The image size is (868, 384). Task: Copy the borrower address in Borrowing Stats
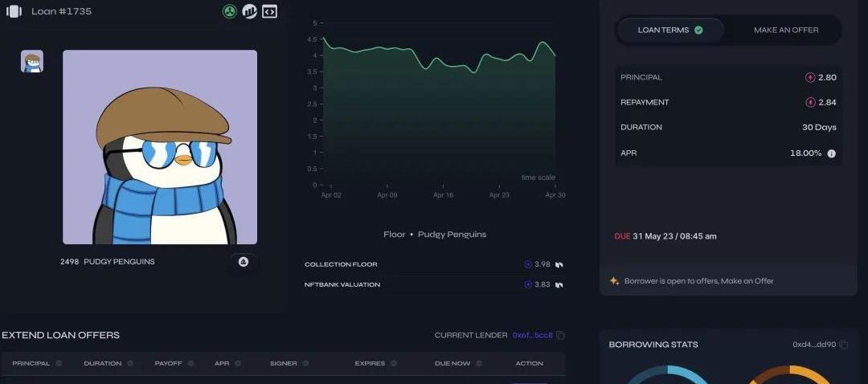click(843, 345)
